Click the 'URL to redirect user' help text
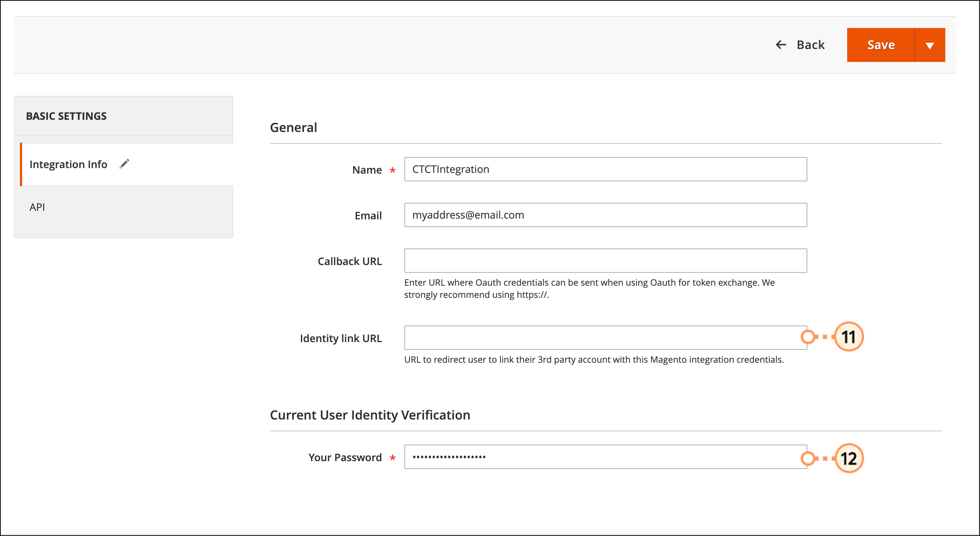 [x=594, y=360]
